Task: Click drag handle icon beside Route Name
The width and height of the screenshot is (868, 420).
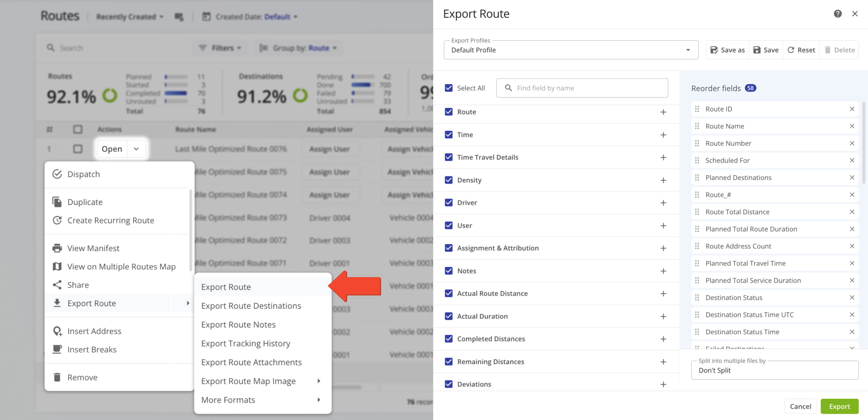Action: click(697, 126)
